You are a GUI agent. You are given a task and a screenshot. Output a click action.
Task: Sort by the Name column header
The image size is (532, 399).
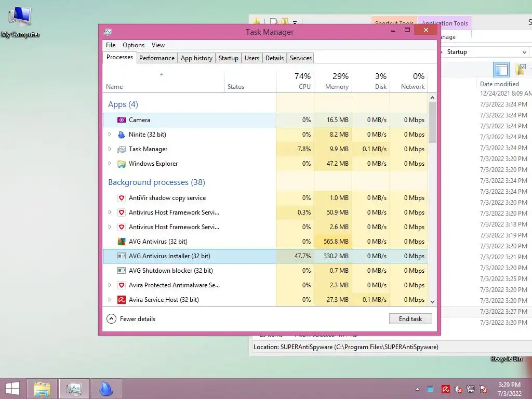click(164, 81)
